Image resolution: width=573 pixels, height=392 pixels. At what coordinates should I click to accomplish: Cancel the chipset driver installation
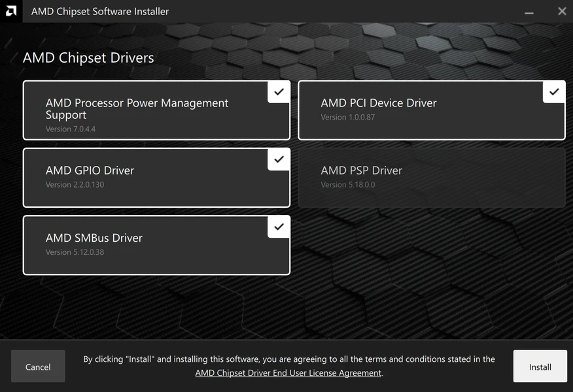coord(37,366)
